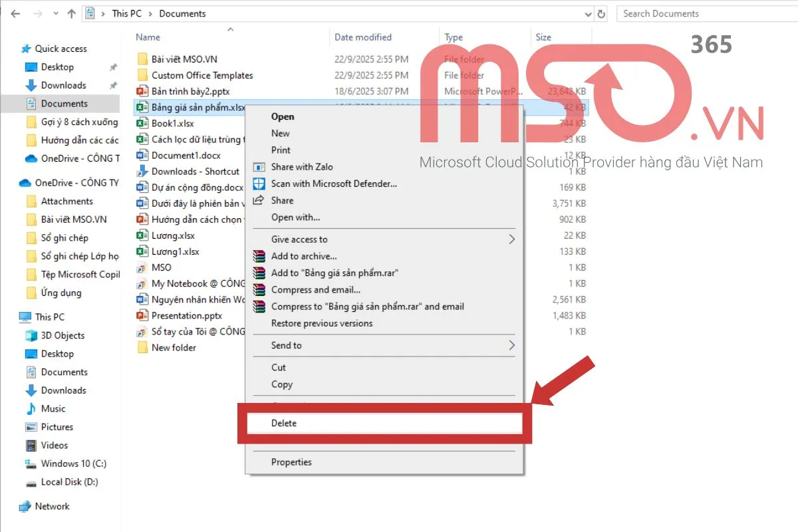Screen dimensions: 798x532
Task: Expand the Give access to submenu arrow
Action: pos(511,239)
